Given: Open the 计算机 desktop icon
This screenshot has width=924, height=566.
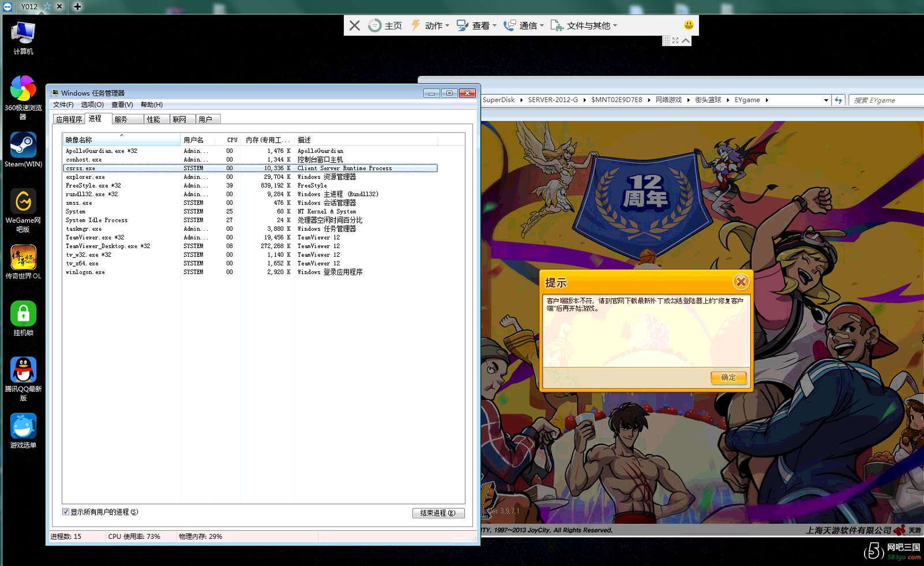Looking at the screenshot, I should click(x=23, y=38).
